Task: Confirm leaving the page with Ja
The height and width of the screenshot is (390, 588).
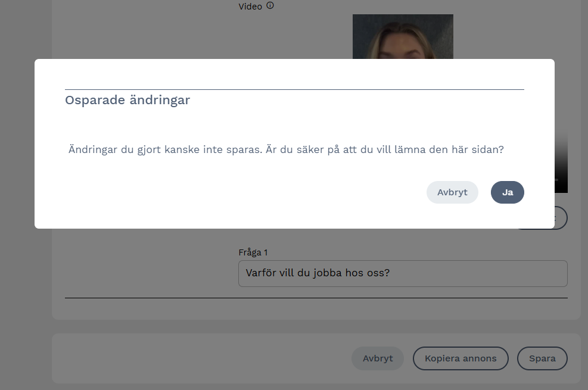Action: coord(507,192)
